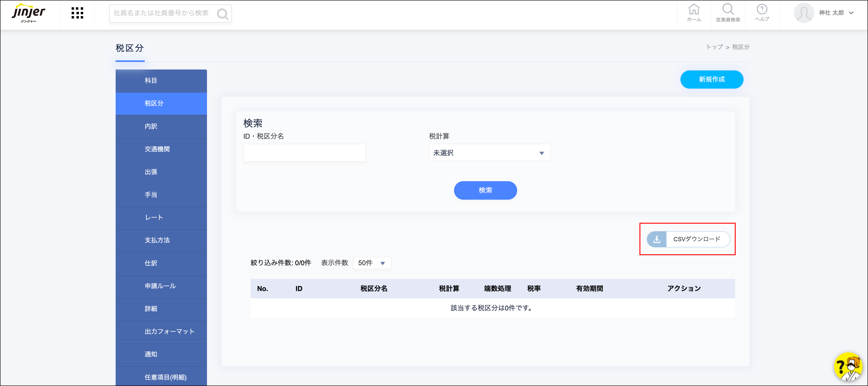The image size is (868, 386).
Task: Click the No. column header
Action: click(x=263, y=289)
